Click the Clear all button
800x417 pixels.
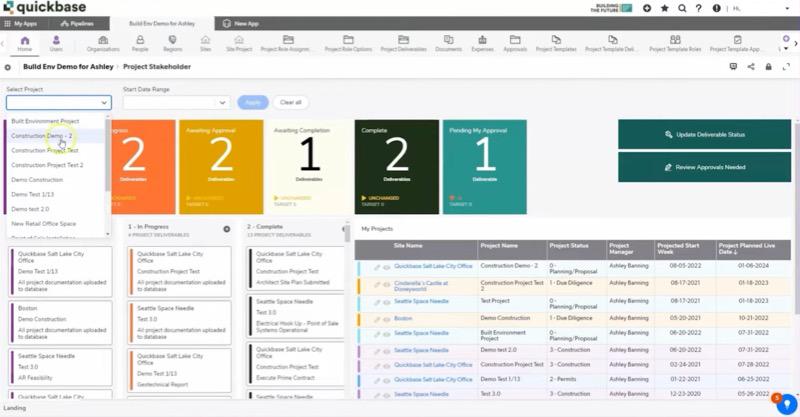[290, 103]
